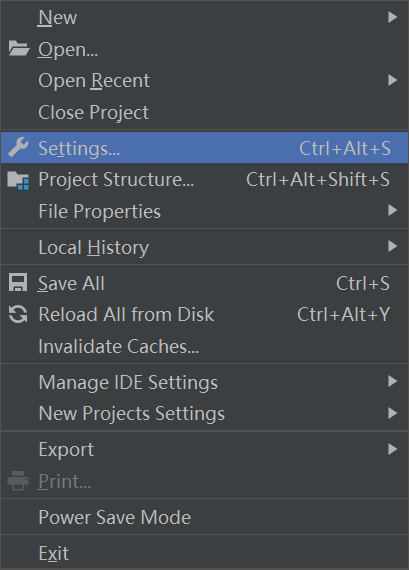Click the Project Structure folder icon
Viewport: 409px width, 570px height.
18,180
